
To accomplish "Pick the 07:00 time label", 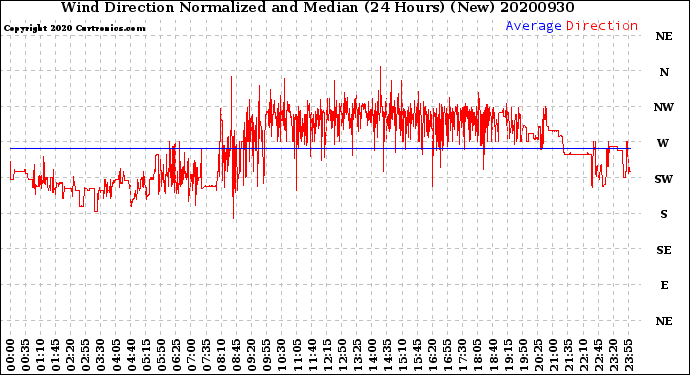I will tap(191, 355).
